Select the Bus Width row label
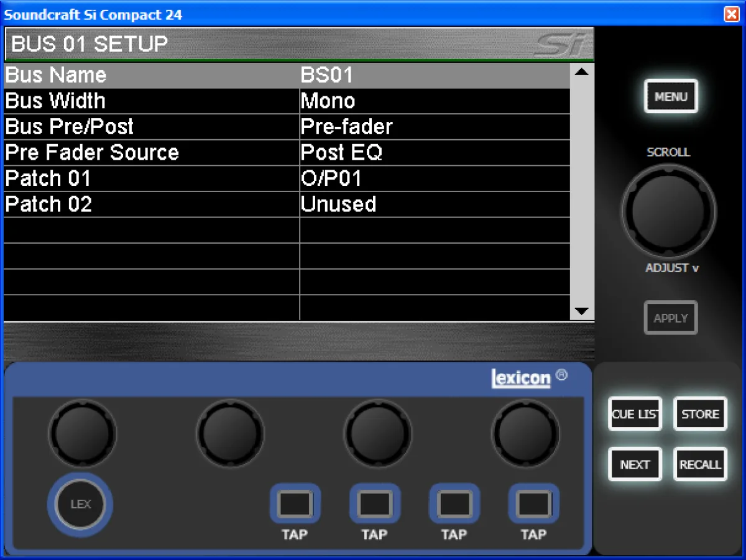The image size is (746, 560). click(55, 101)
